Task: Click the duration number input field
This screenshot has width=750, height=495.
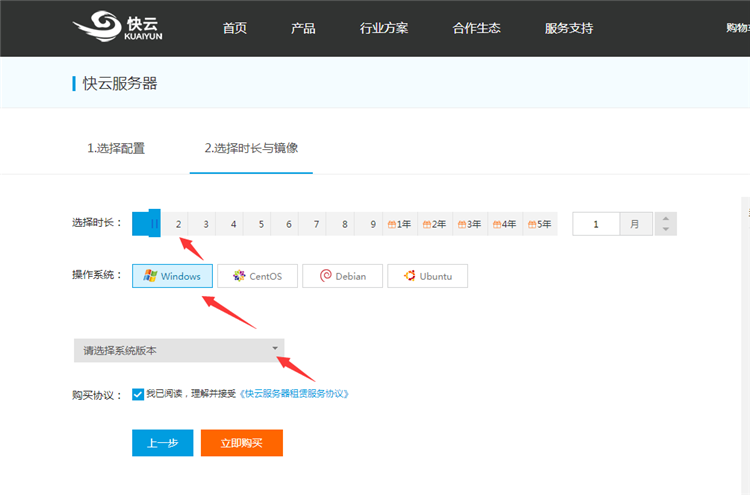Action: (x=596, y=224)
